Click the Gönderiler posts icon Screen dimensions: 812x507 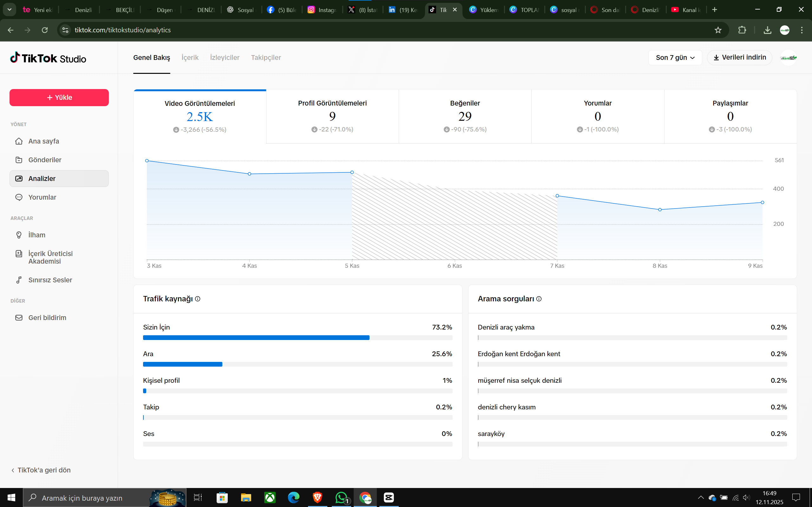tap(19, 160)
